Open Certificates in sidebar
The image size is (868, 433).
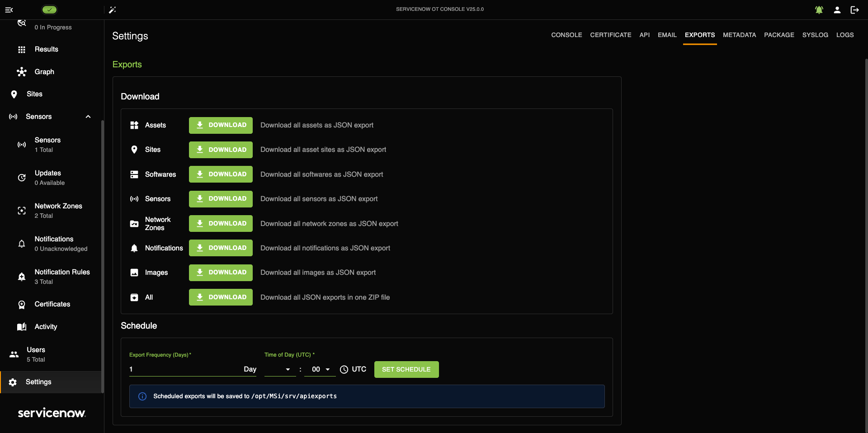point(52,304)
